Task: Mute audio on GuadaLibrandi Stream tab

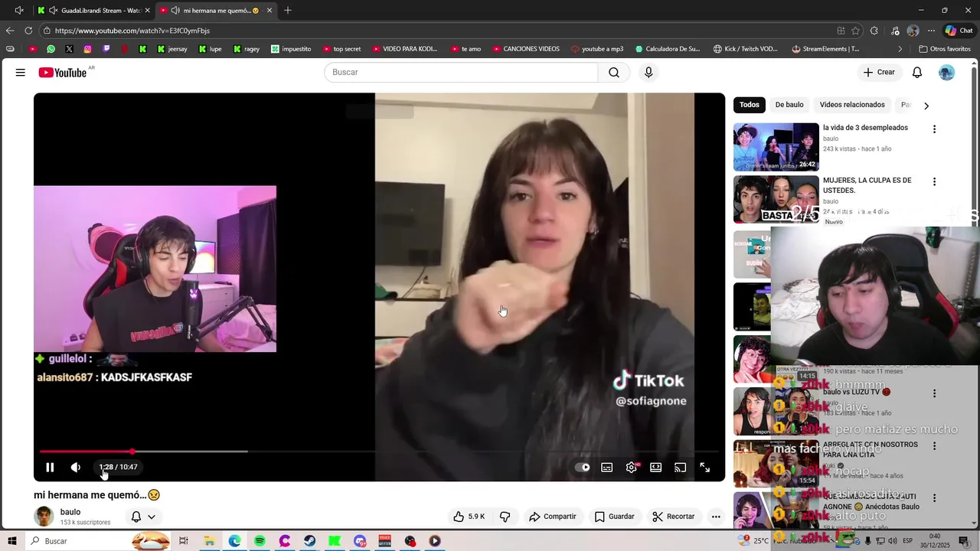Action: (x=54, y=11)
